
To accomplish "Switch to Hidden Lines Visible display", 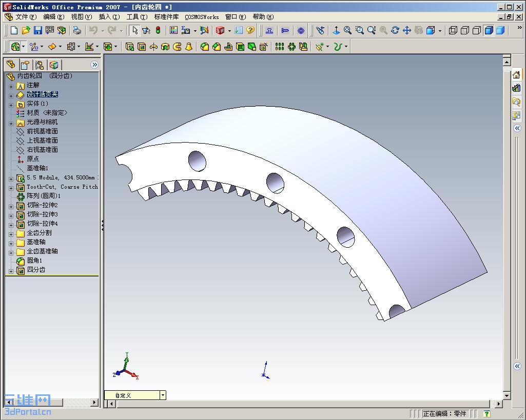I will click(x=464, y=30).
